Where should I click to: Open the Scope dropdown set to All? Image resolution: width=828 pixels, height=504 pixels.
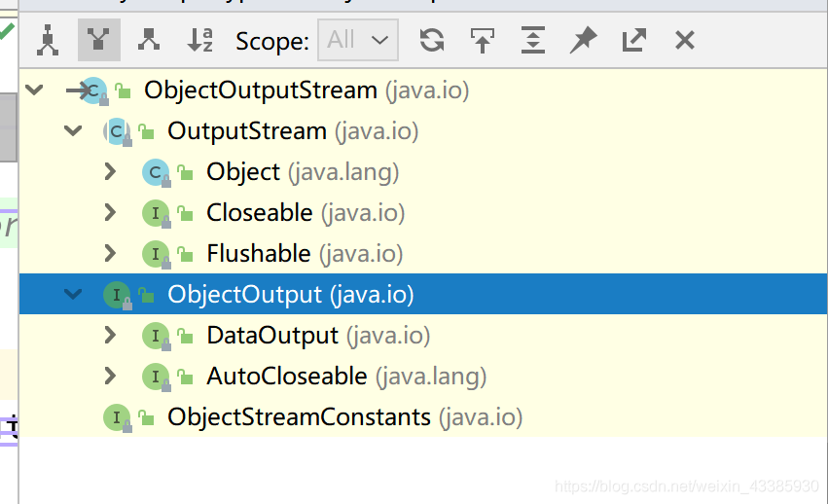click(x=357, y=40)
